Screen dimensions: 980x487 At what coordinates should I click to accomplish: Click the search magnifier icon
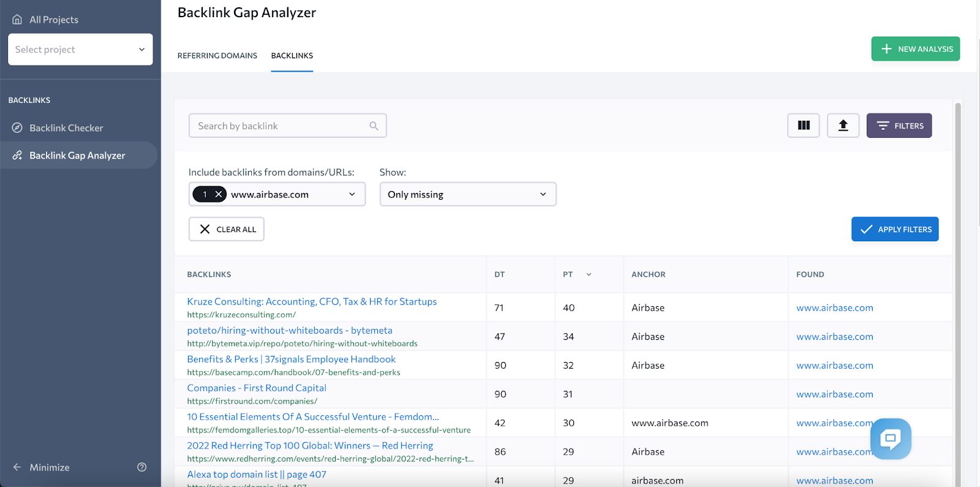tap(374, 126)
